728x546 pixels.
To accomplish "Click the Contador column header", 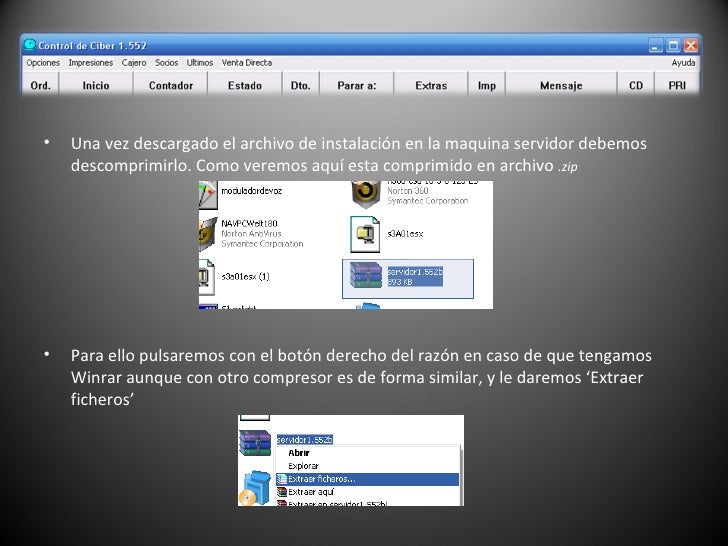I will [170, 85].
